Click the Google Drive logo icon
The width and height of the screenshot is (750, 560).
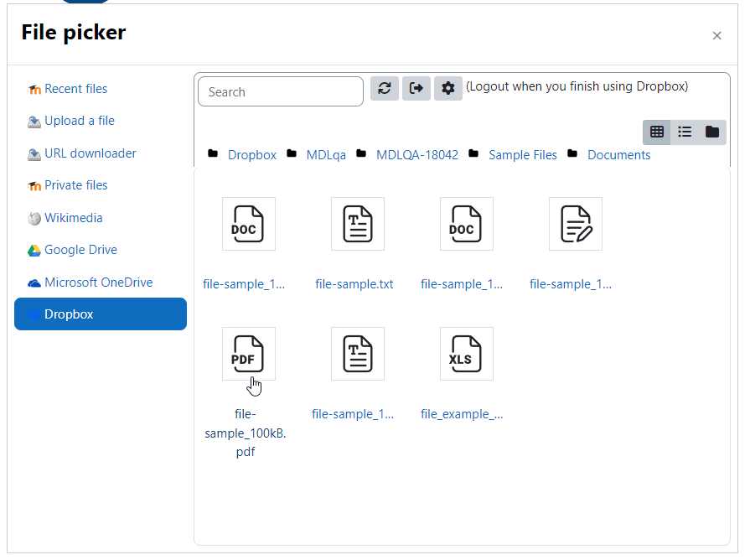click(x=34, y=251)
